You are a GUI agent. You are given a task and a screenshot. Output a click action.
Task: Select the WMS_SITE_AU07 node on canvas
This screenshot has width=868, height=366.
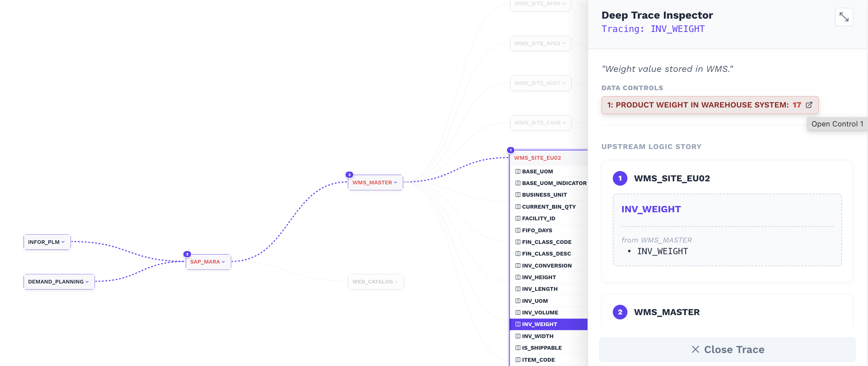pos(540,83)
